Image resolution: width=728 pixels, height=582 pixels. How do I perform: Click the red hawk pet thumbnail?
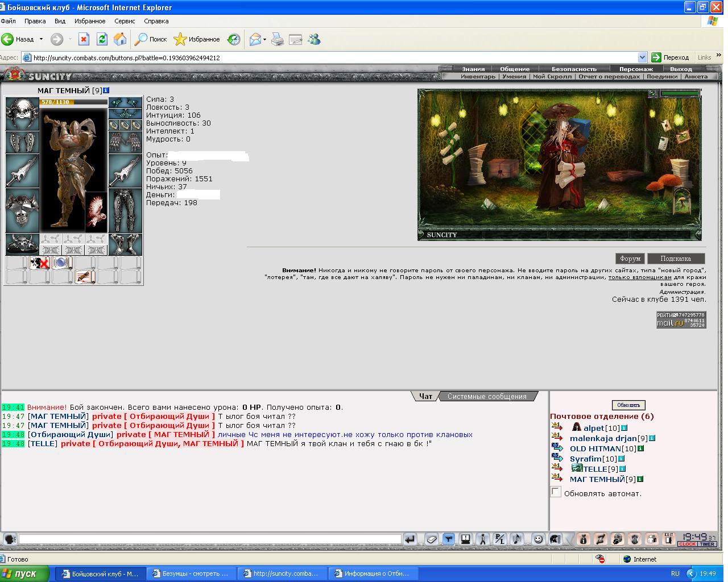(x=96, y=211)
